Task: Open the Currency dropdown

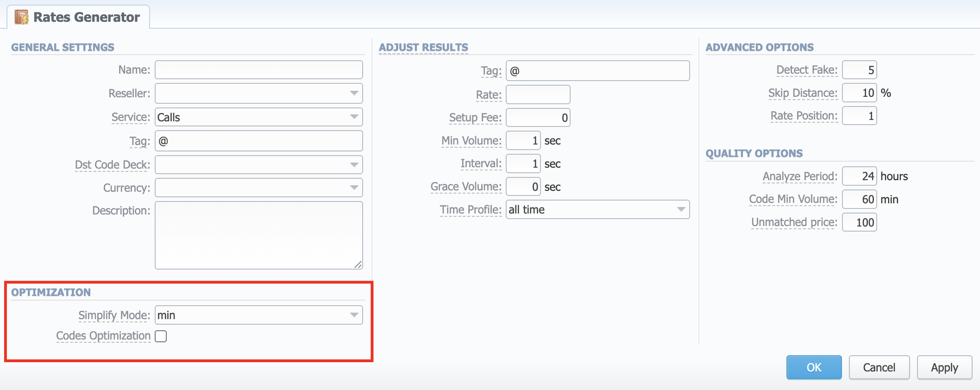Action: click(x=258, y=188)
